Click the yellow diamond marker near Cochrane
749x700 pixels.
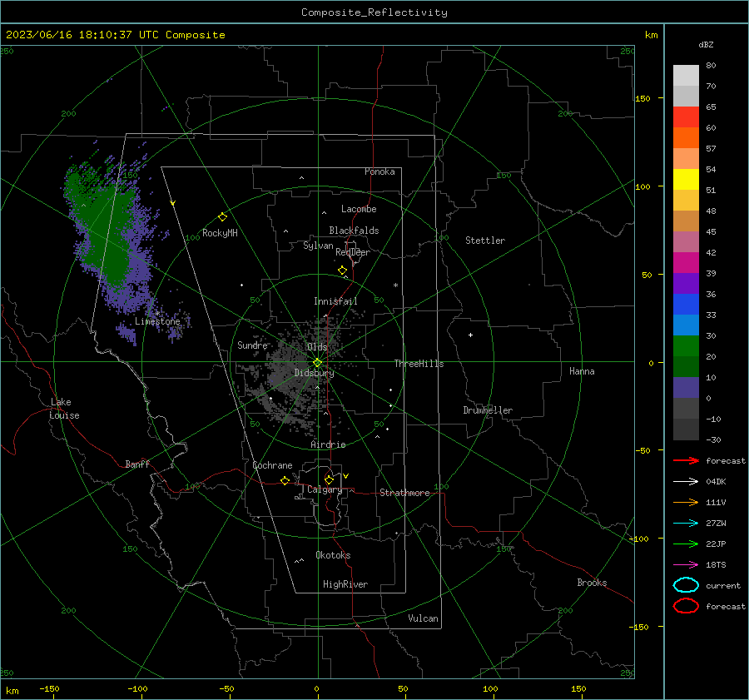pos(285,480)
